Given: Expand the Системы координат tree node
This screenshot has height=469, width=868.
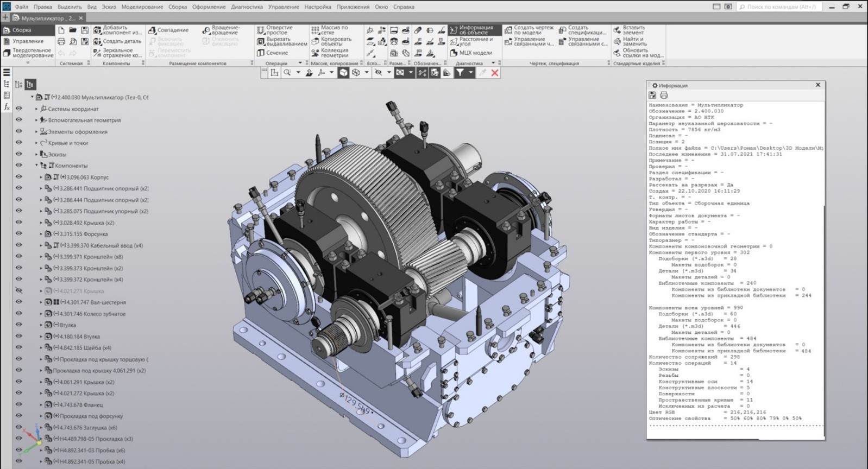Looking at the screenshot, I should (x=36, y=109).
